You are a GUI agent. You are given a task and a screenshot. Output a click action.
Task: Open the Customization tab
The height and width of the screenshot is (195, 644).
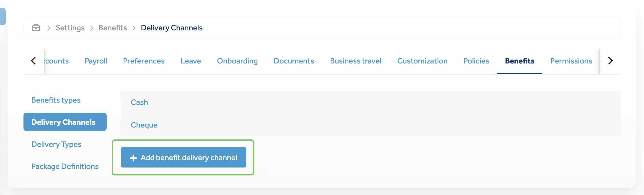[422, 61]
